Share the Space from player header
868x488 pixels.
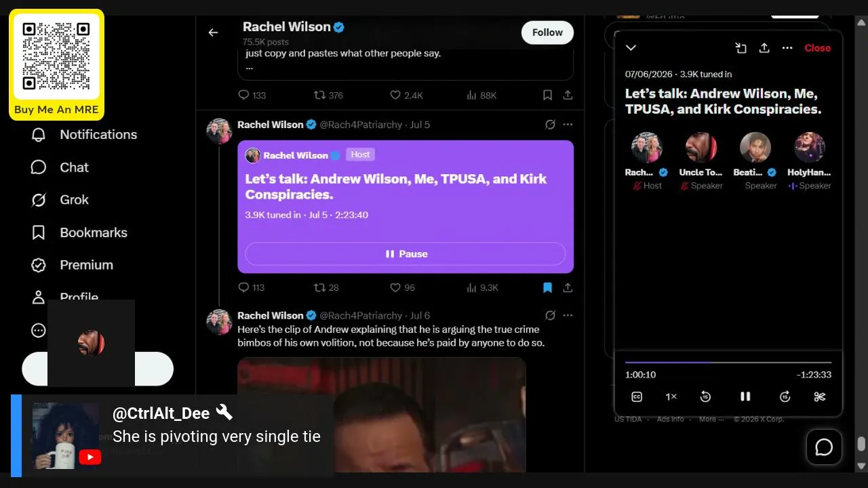coord(764,48)
